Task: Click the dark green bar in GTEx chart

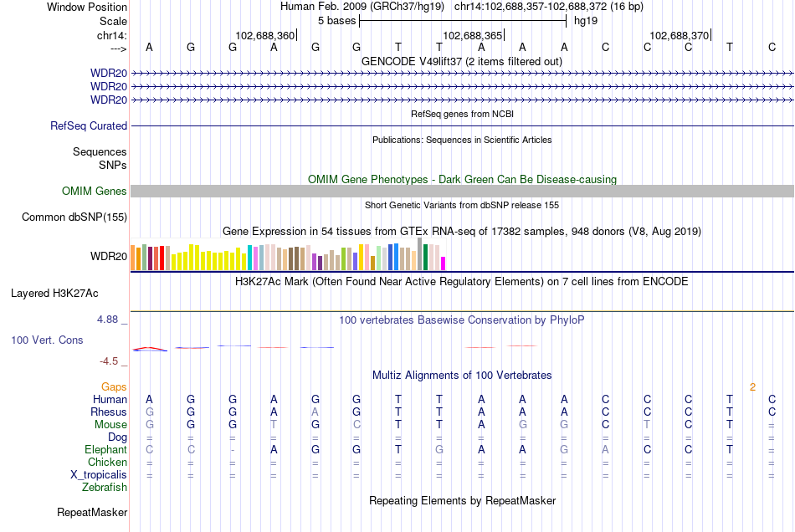Action: (x=425, y=258)
